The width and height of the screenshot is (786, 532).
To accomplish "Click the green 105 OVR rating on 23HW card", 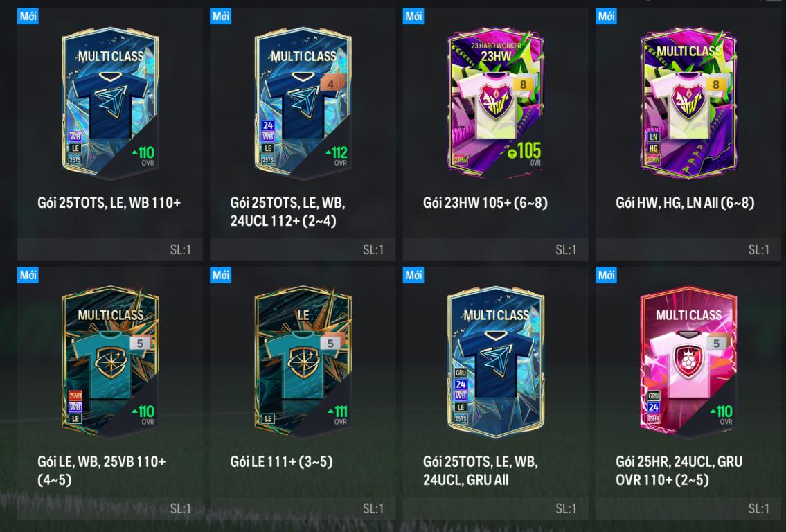I will tap(524, 152).
